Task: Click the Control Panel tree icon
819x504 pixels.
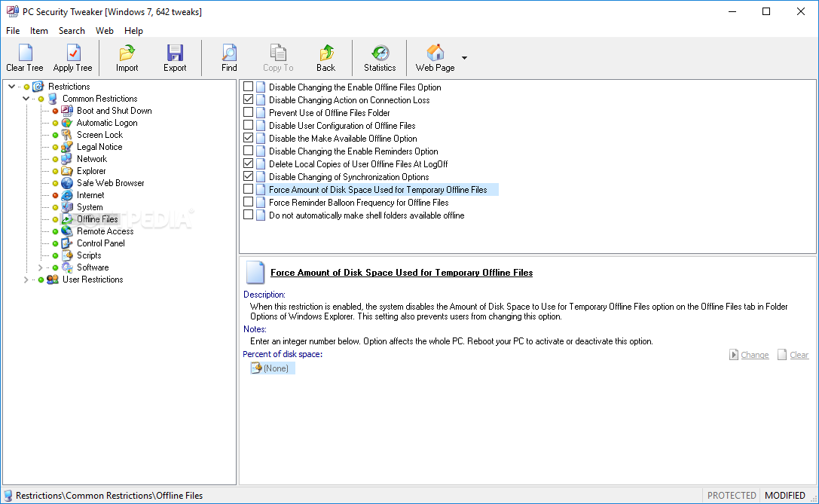Action: tap(67, 243)
